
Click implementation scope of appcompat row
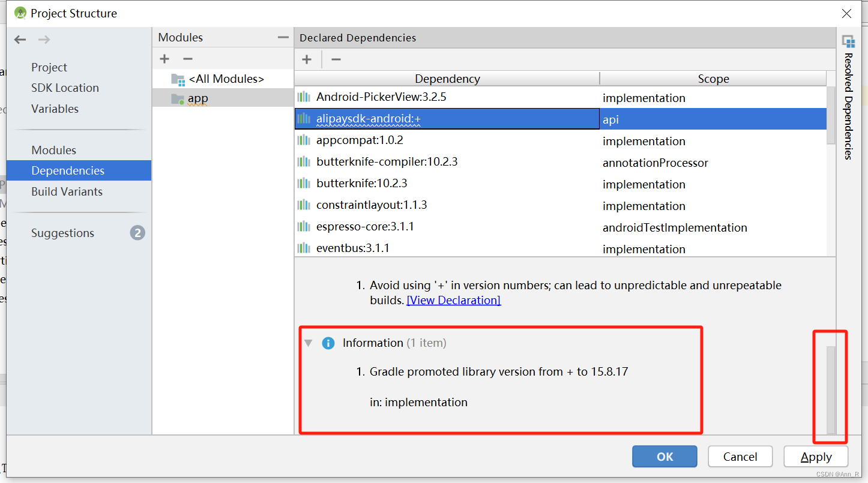coord(713,141)
